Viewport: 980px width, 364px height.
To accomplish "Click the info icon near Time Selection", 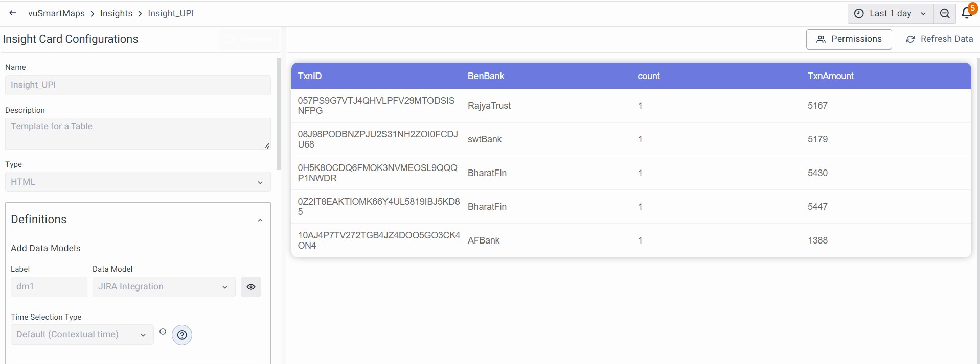I will (163, 332).
